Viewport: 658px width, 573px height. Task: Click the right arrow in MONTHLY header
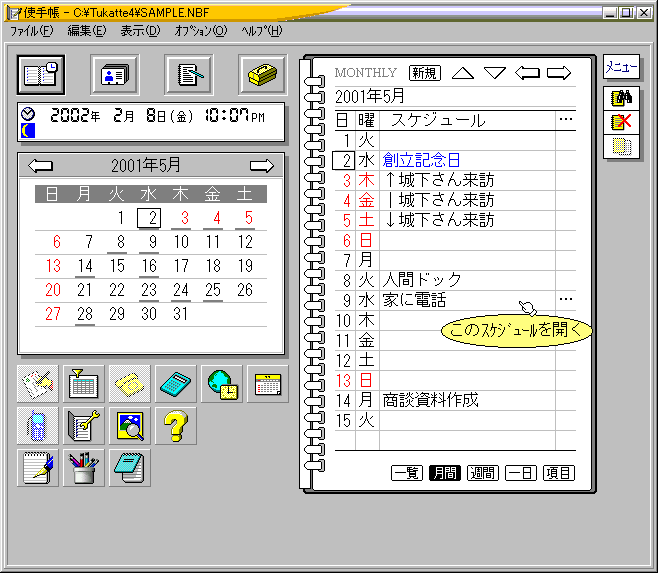559,73
